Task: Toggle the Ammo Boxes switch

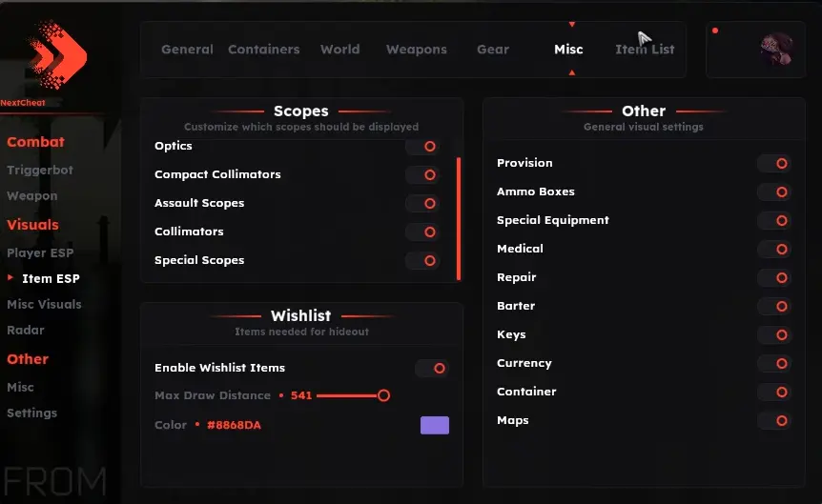Action: point(774,192)
